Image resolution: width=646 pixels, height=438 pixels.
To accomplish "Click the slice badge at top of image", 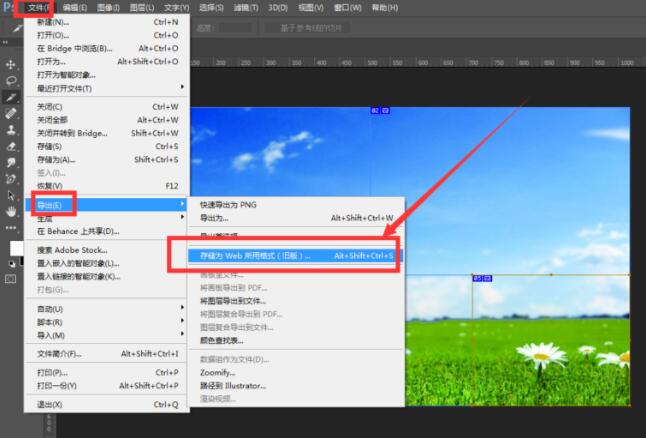I will tap(380, 110).
